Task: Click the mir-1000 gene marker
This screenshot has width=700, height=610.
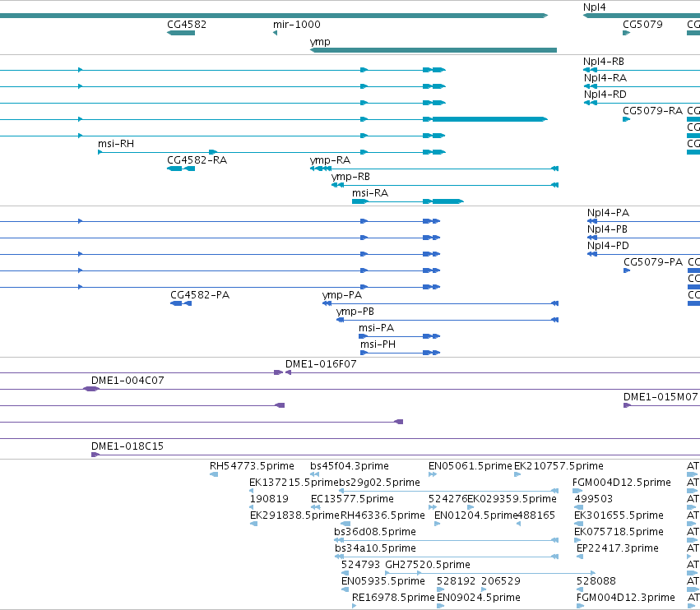Action: coord(275,33)
